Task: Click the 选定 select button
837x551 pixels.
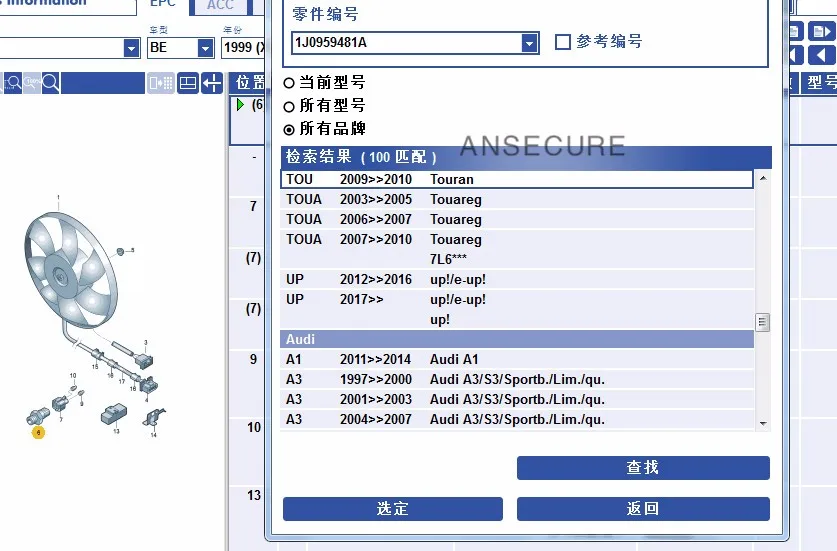Action: 393,509
